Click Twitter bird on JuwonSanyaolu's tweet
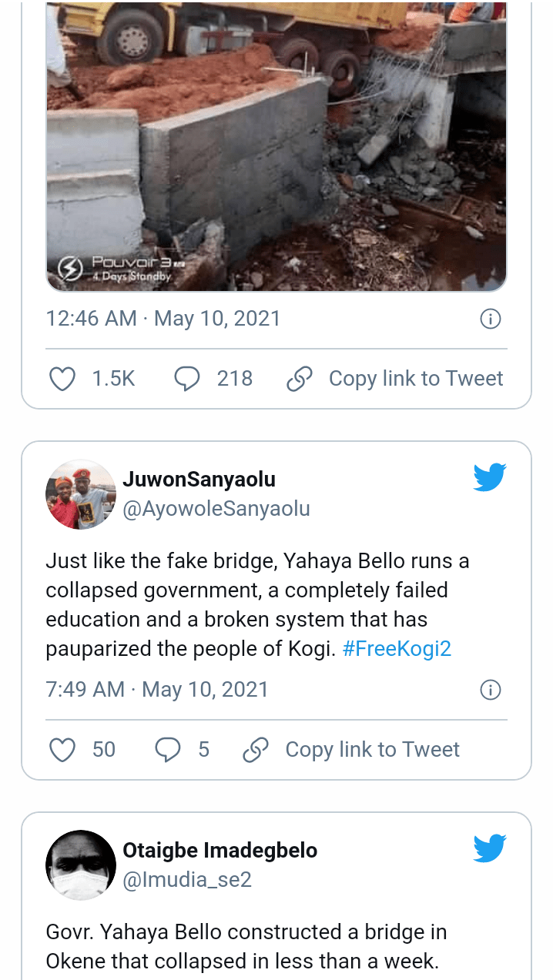 489,477
